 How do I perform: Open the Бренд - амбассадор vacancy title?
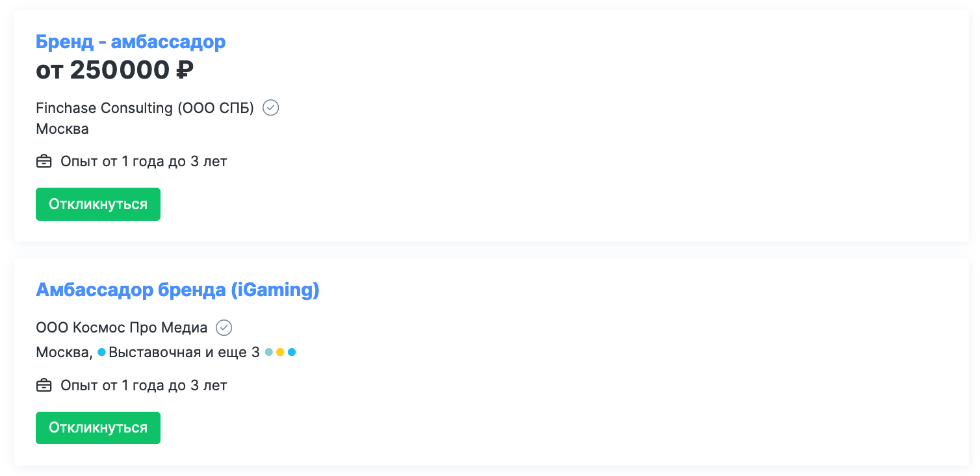coord(131,42)
